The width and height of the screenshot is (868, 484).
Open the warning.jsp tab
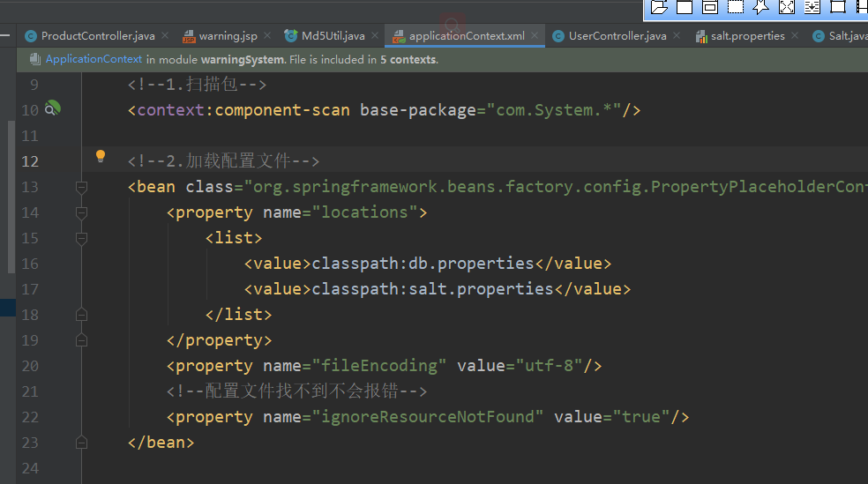(220, 36)
